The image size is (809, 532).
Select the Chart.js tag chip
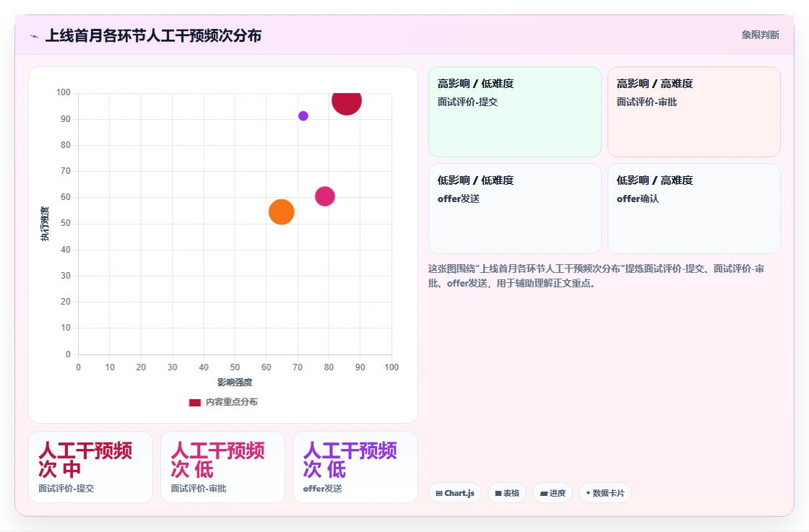[x=455, y=493]
